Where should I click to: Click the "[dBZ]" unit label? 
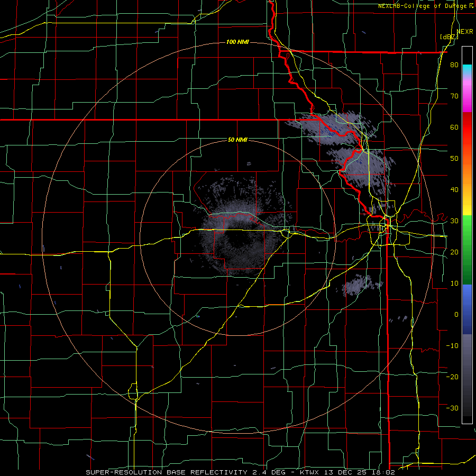point(449,37)
